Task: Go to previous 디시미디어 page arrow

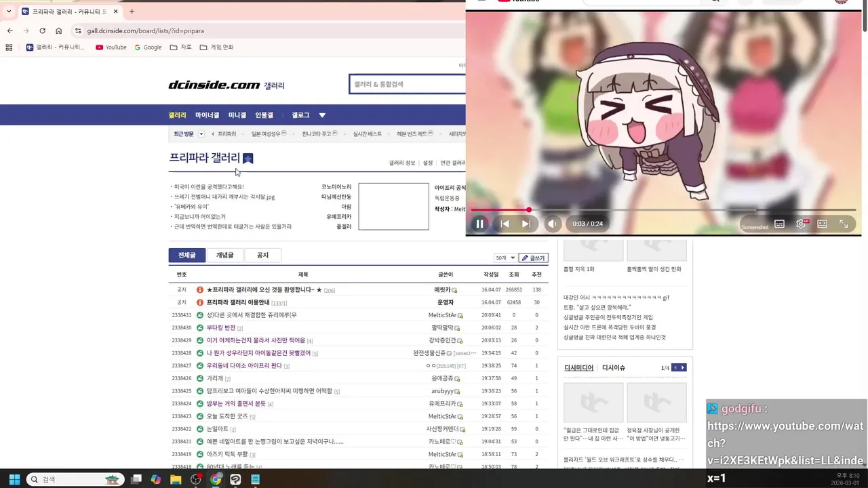Action: pyautogui.click(x=675, y=368)
